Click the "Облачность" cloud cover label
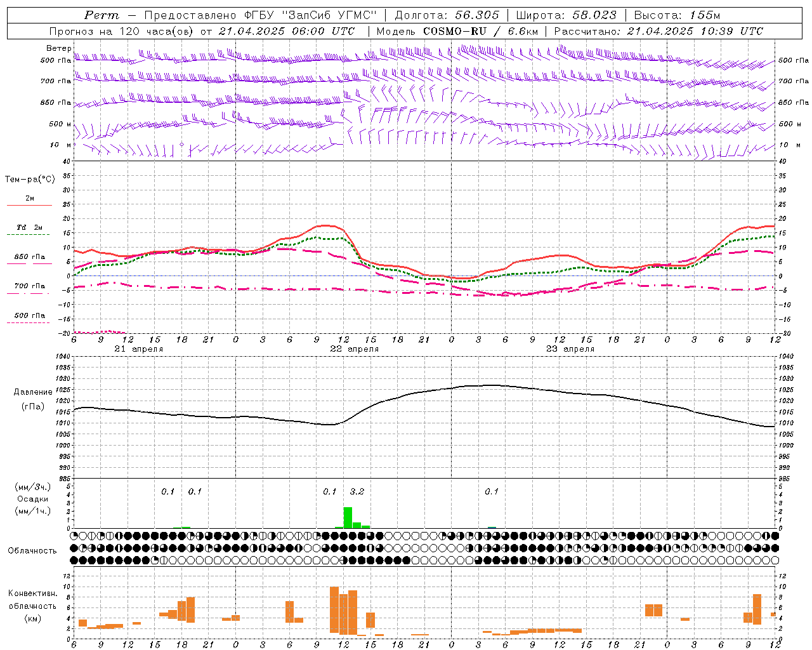Image resolution: width=812 pixels, height=650 pixels. pos(32,551)
